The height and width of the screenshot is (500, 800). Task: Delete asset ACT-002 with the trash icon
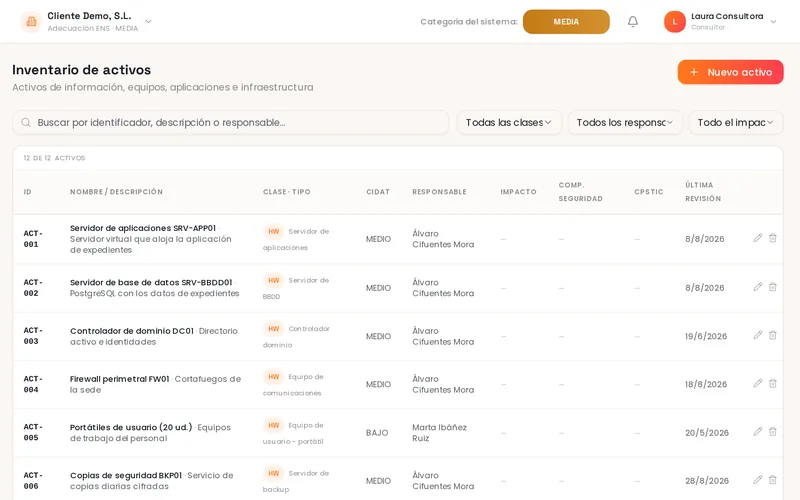772,287
